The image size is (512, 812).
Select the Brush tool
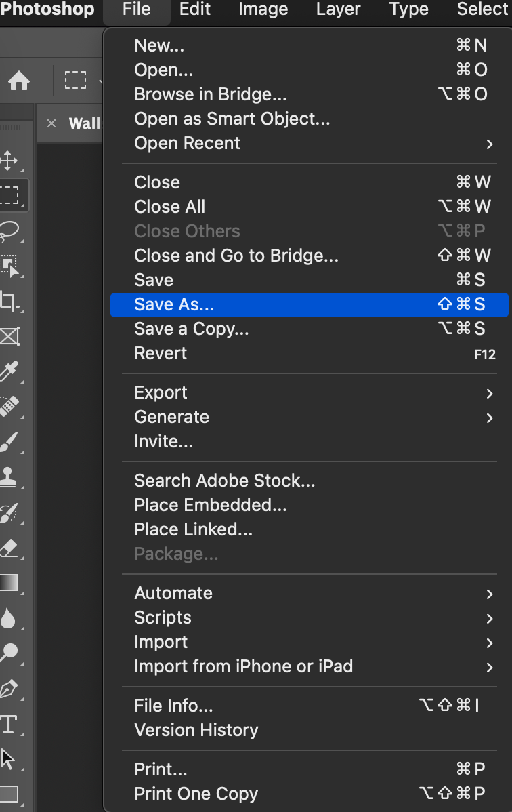pyautogui.click(x=9, y=441)
